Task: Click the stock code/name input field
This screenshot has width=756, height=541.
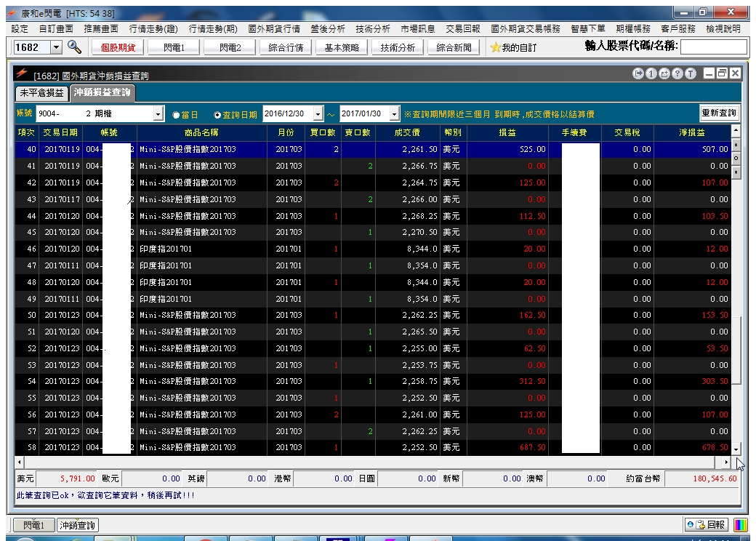Action: click(714, 47)
